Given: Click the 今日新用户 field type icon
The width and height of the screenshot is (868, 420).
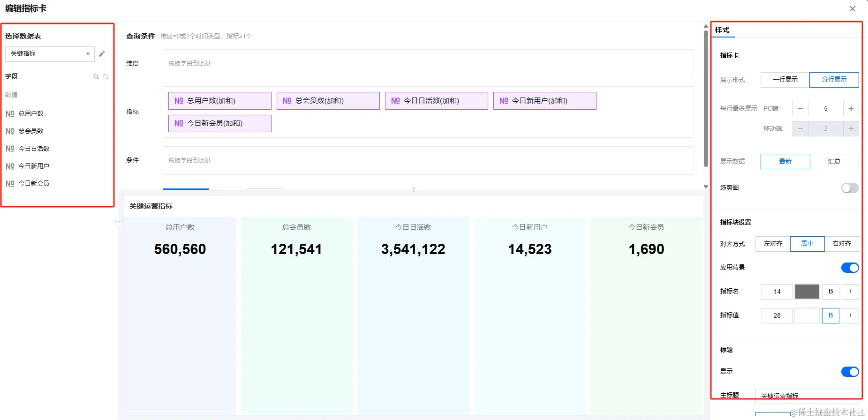Looking at the screenshot, I should [10, 166].
